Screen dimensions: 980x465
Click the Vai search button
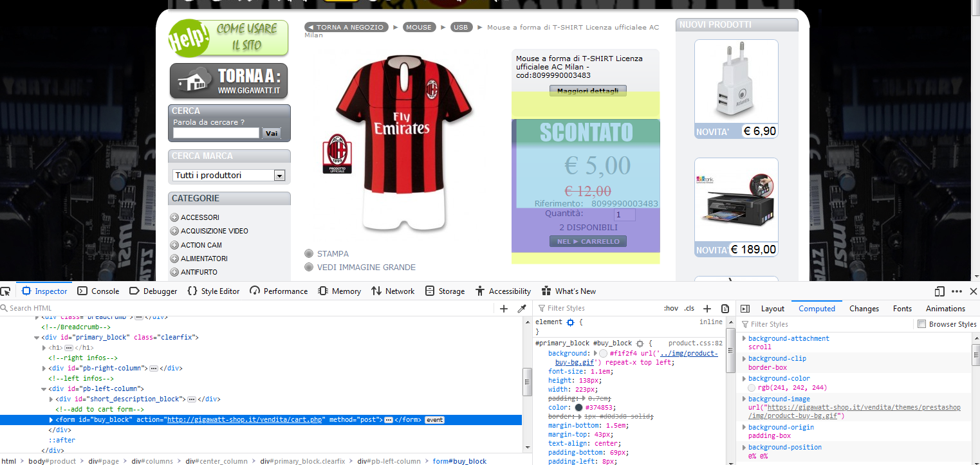pyautogui.click(x=272, y=133)
